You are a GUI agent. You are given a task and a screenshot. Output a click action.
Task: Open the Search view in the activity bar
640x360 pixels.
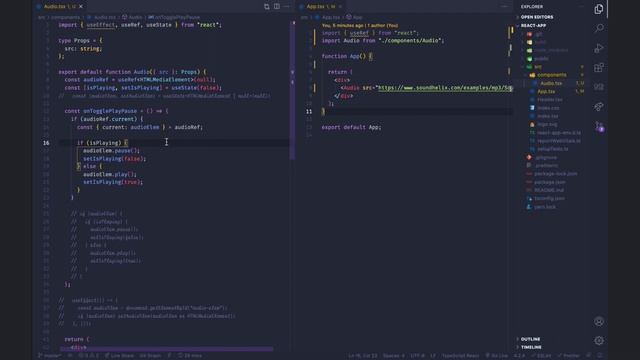point(599,28)
